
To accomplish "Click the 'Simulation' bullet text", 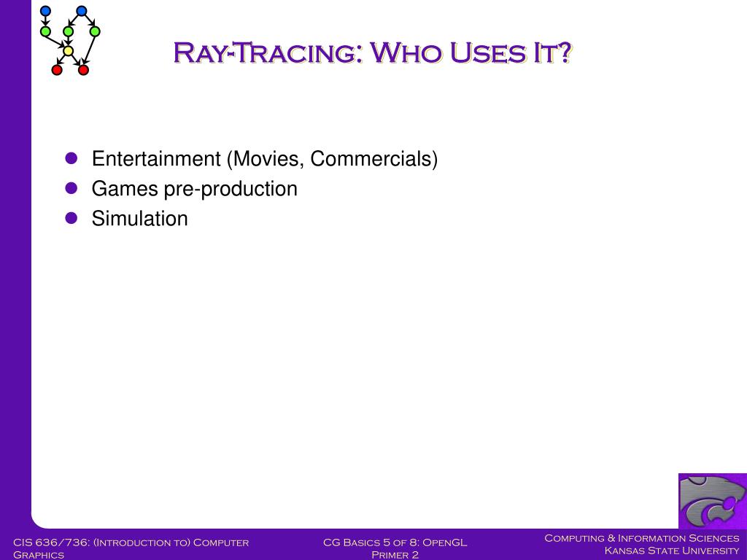I will 139,219.
